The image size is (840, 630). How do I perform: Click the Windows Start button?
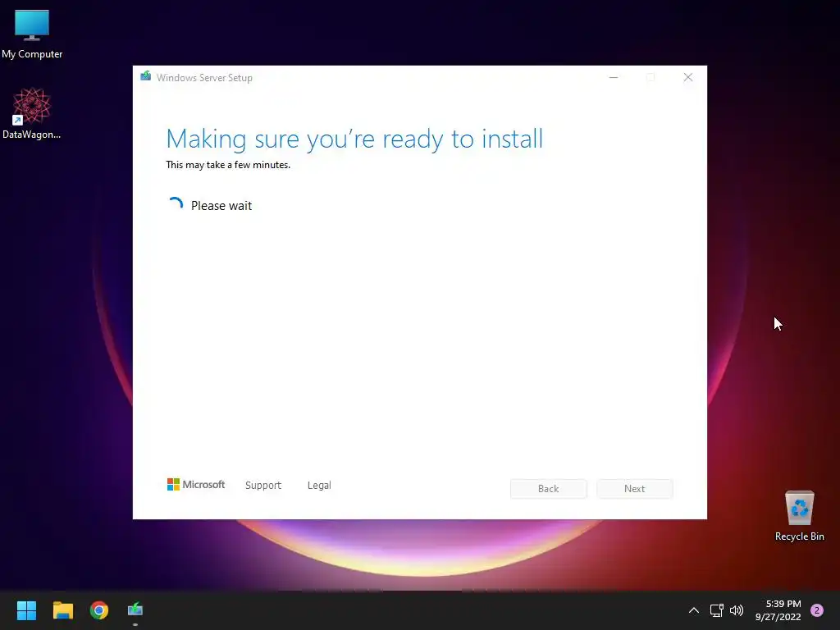point(26,610)
